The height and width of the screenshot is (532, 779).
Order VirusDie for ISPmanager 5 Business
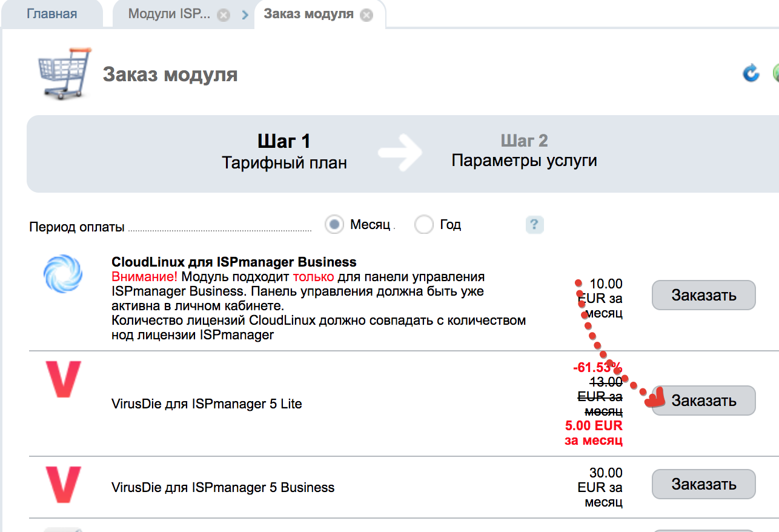coord(703,484)
